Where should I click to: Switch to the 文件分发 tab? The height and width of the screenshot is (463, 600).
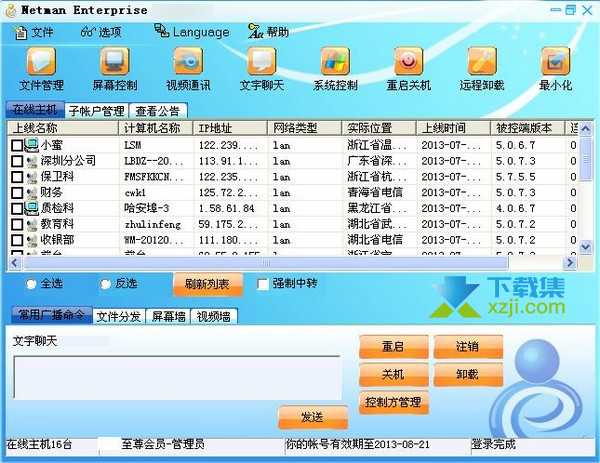click(x=119, y=316)
